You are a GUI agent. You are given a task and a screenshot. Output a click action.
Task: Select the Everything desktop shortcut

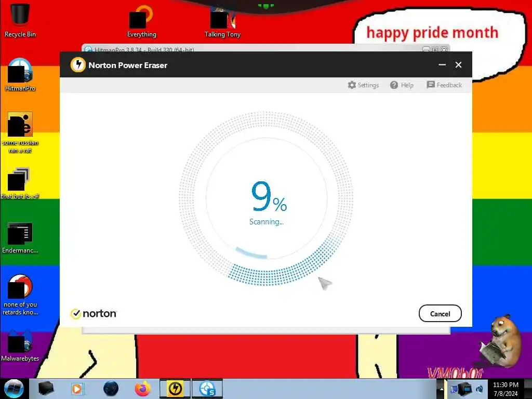(x=141, y=21)
